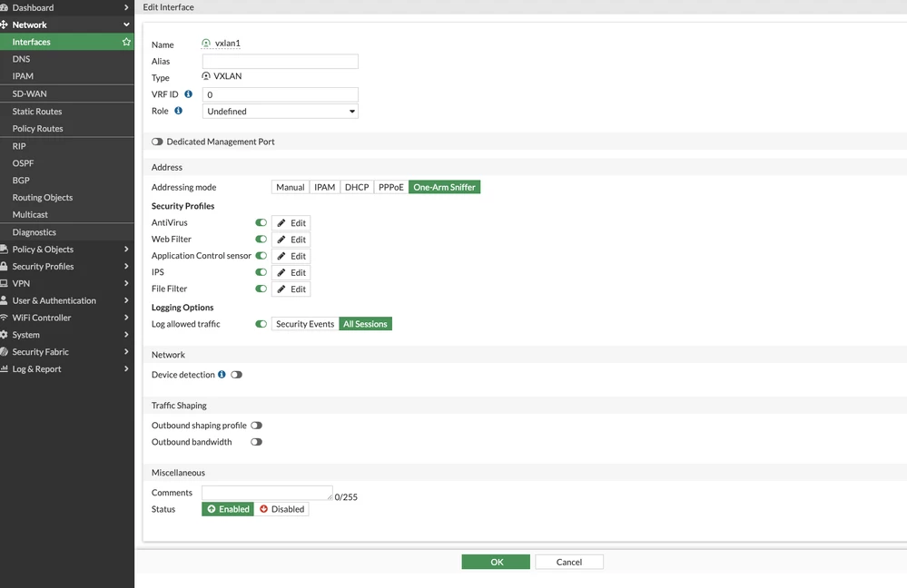
Task: Click the VRF ID input field
Action: pyautogui.click(x=280, y=94)
